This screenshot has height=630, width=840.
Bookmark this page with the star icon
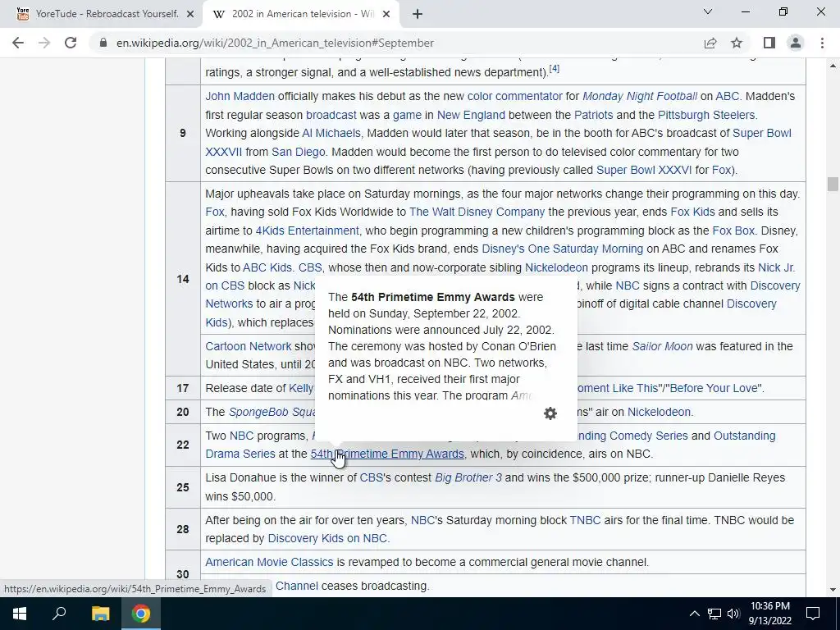(737, 43)
